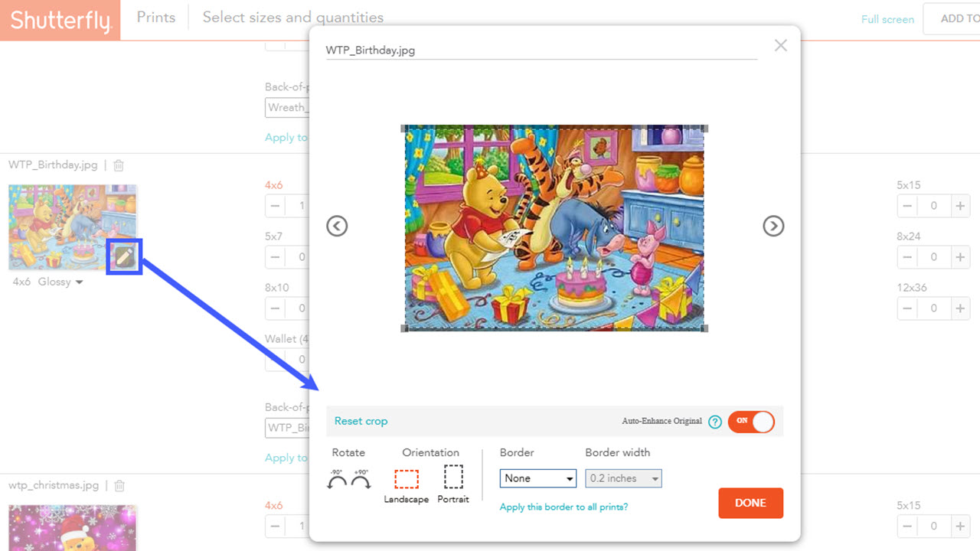Viewport: 980px width, 551px height.
Task: Click the wtp_christmas.jpg photo thumbnail
Action: coord(73,528)
